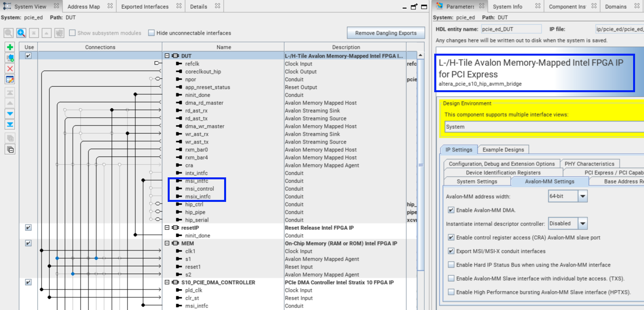This screenshot has width=644, height=310.
Task: Click the blue move down arrow icon
Action: tap(10, 114)
